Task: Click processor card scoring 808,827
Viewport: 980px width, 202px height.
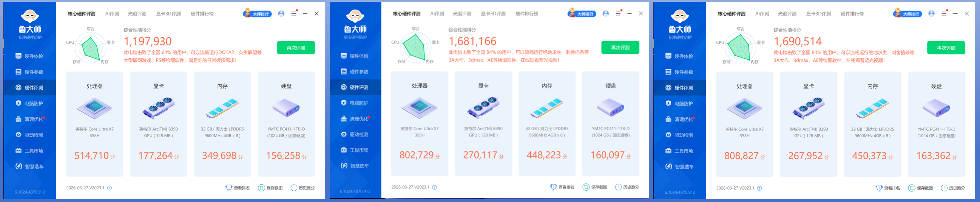Action: pos(744,124)
